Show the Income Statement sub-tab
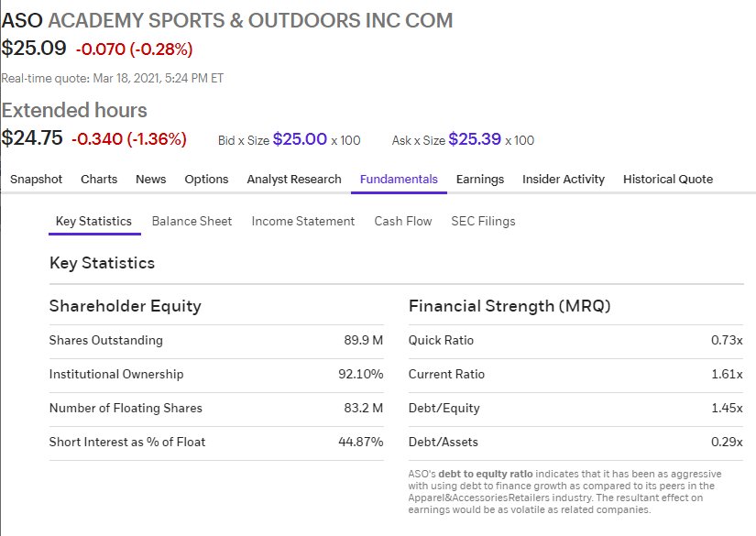This screenshot has width=756, height=536. (302, 221)
